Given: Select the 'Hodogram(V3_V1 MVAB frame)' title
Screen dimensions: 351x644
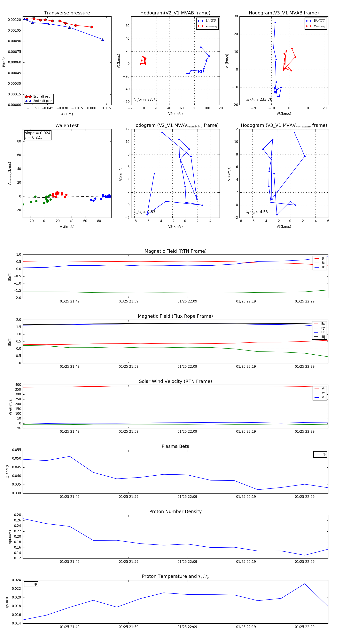Looking at the screenshot, I should pos(284,13).
